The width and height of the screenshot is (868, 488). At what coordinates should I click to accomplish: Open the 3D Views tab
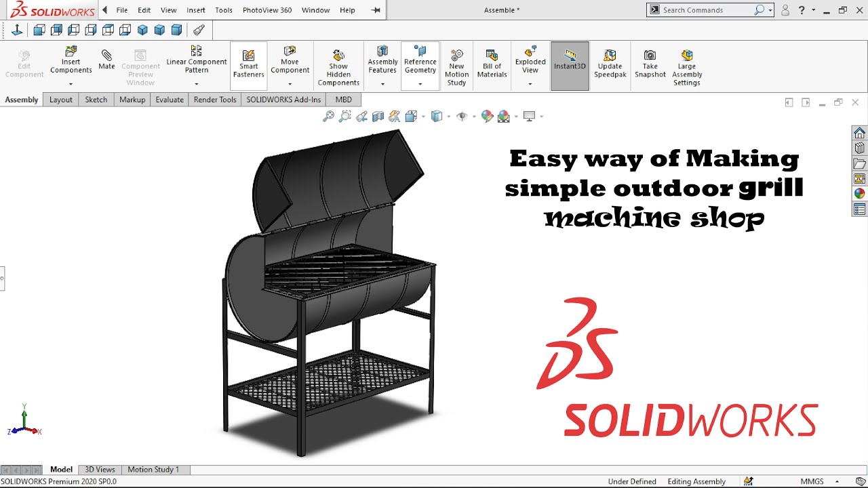pyautogui.click(x=100, y=469)
